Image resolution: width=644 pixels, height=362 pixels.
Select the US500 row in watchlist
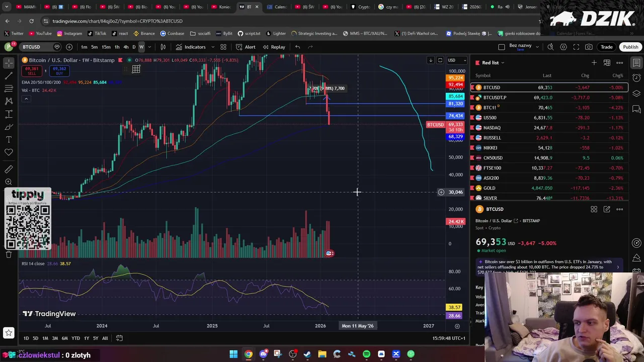coord(549,118)
